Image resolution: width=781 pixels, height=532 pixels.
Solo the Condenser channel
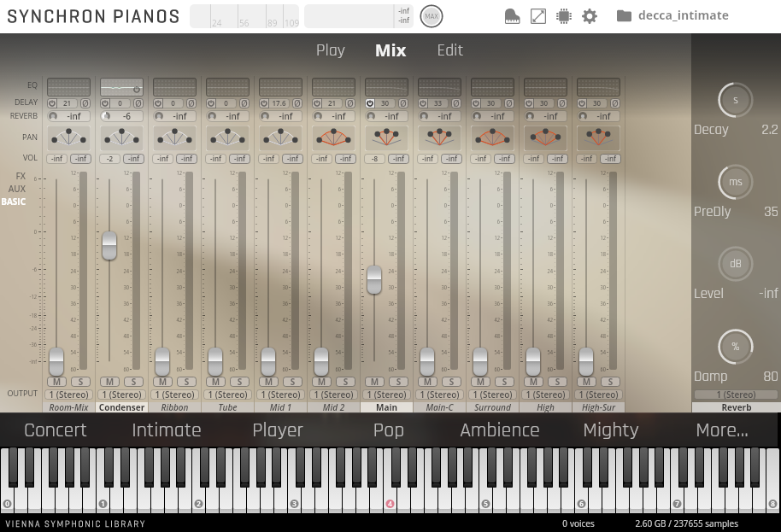click(x=133, y=382)
